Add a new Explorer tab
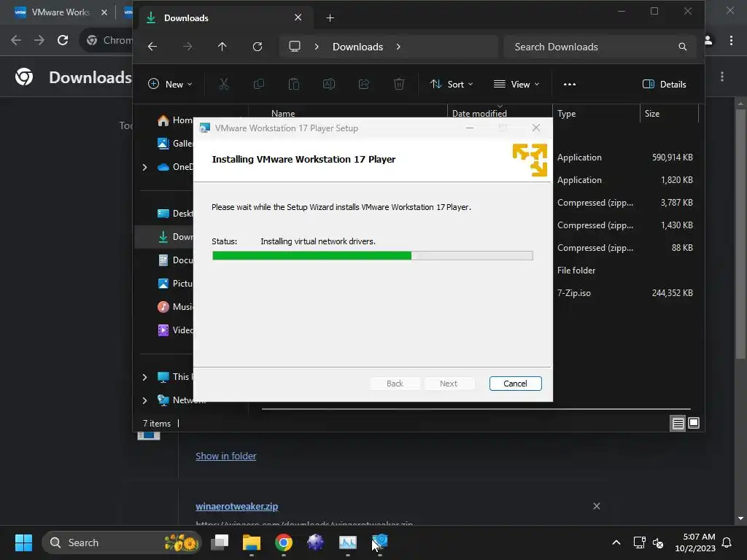This screenshot has height=560, width=747. (x=330, y=18)
